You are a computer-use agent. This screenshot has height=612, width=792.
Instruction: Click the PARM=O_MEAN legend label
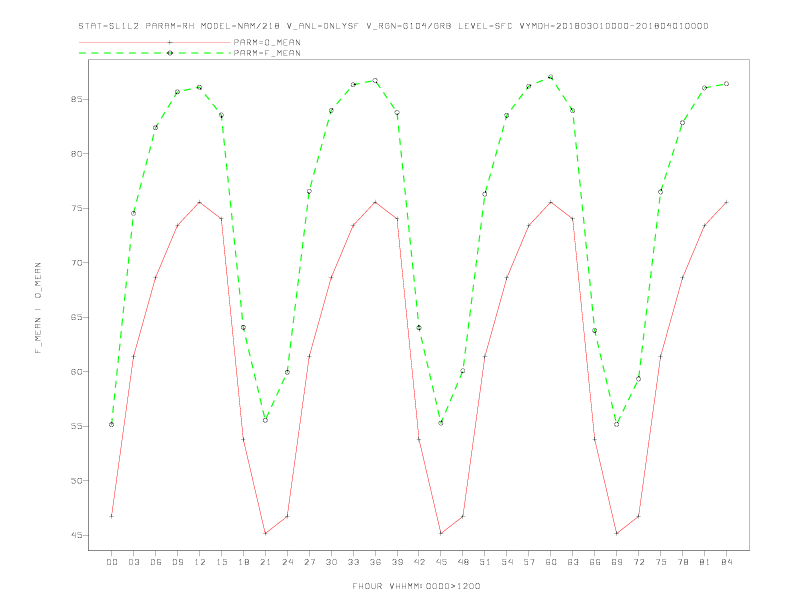[x=267, y=42]
